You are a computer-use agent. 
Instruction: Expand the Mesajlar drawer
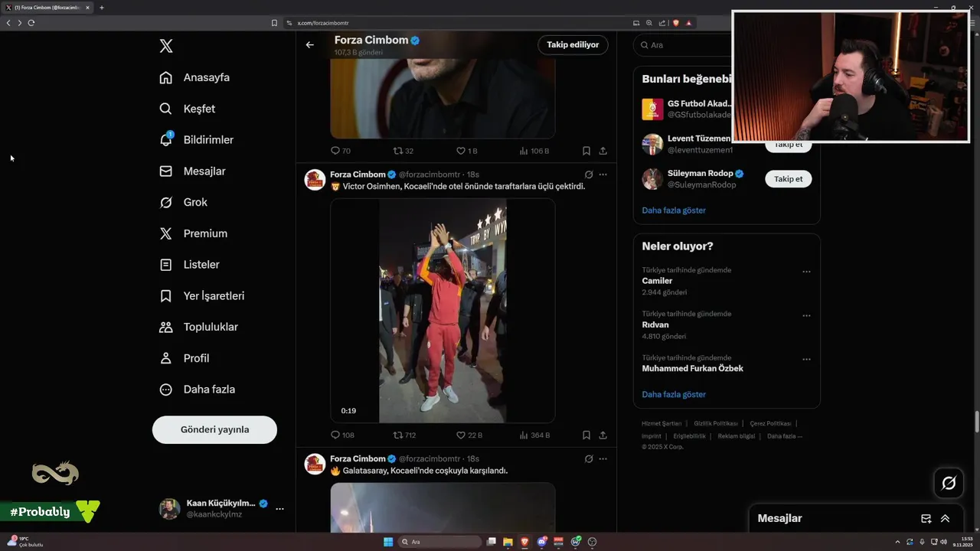(x=945, y=518)
